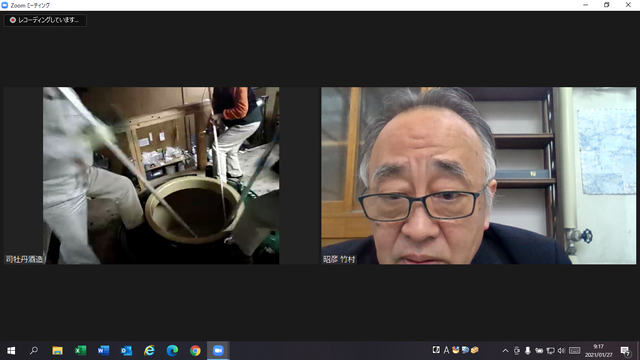Launch Word from the taskbar
The height and width of the screenshot is (360, 640).
[103, 351]
